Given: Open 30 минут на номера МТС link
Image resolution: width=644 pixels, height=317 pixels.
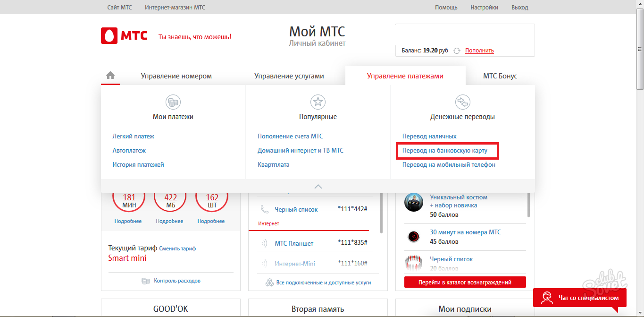Looking at the screenshot, I should 465,232.
